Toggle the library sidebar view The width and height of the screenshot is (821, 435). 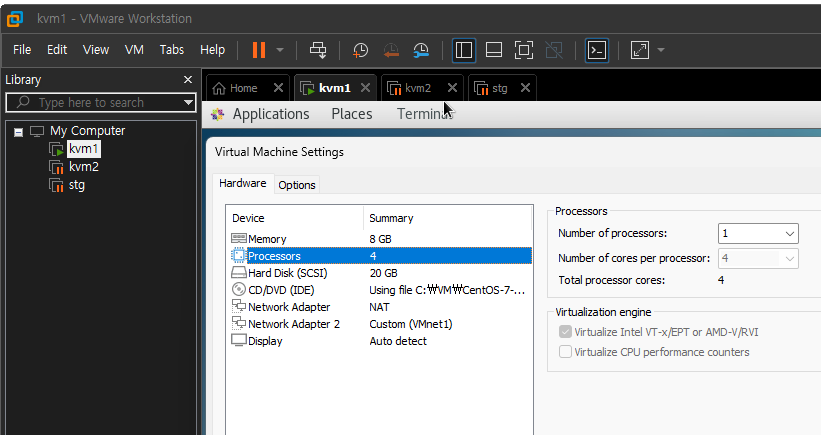[x=464, y=50]
